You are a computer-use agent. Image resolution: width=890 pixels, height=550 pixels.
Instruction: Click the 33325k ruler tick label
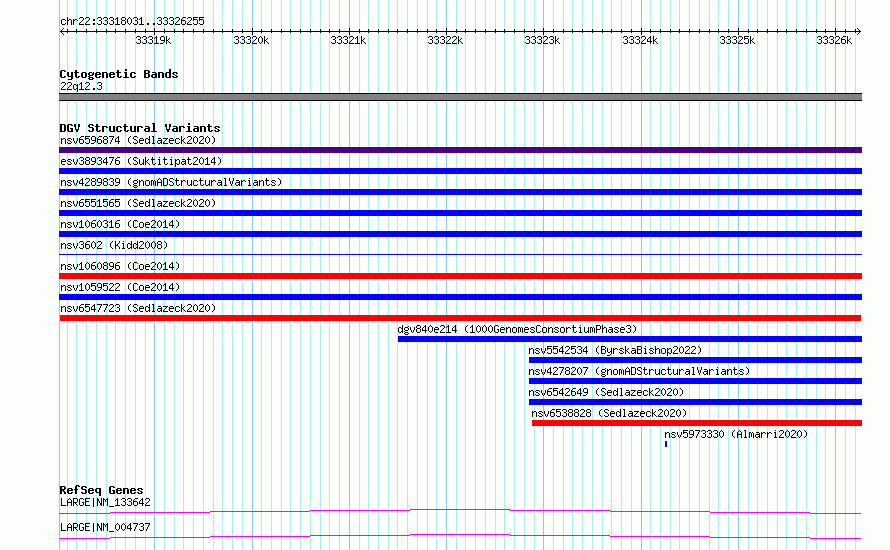click(x=737, y=40)
